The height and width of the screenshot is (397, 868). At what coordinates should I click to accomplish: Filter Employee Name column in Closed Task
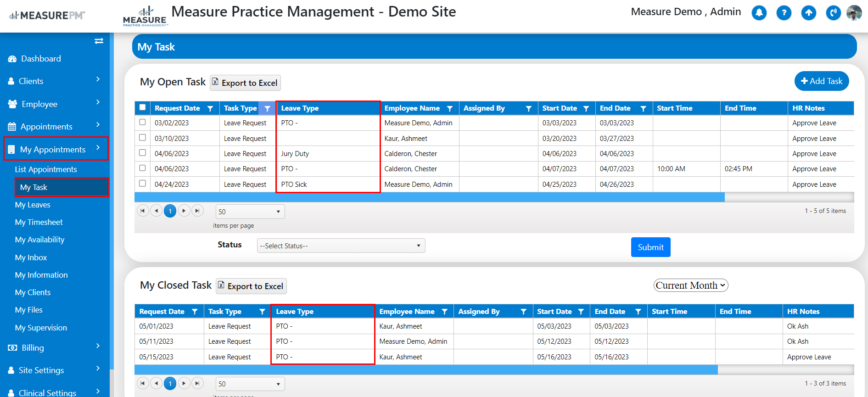pyautogui.click(x=444, y=312)
